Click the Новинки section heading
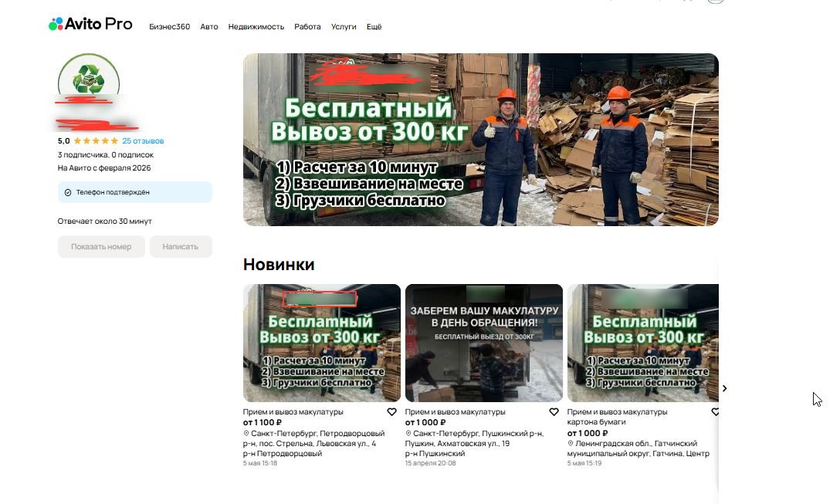 [279, 265]
